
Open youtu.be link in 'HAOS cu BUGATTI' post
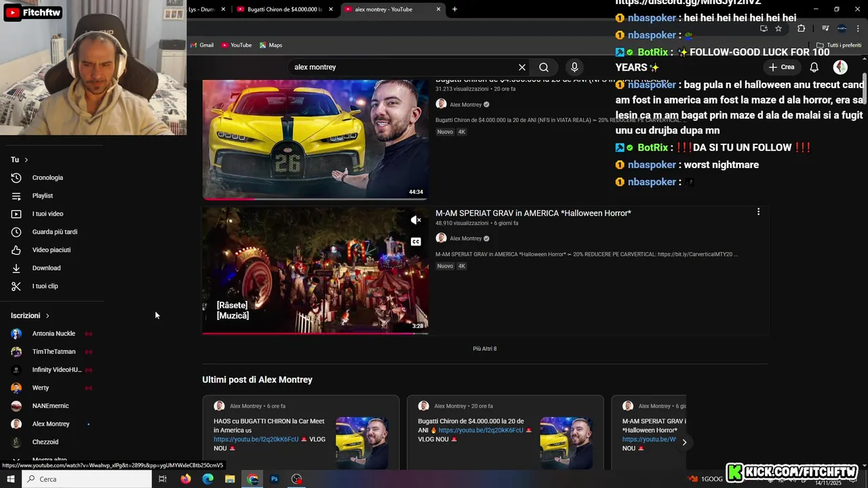pyautogui.click(x=256, y=439)
